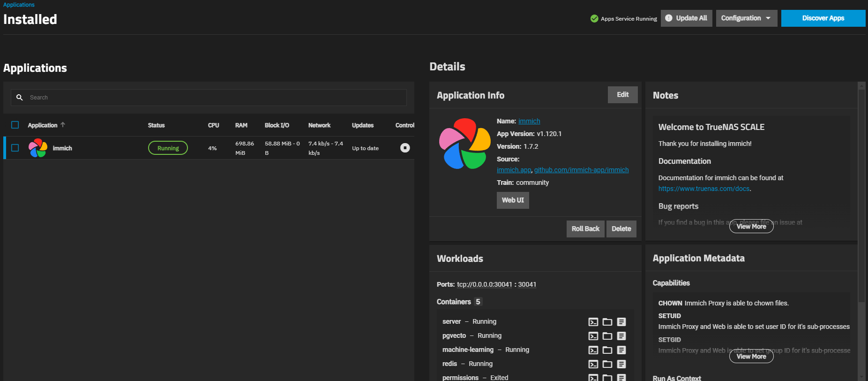Viewport: 868px width, 381px height.
Task: Open shell for the server container
Action: pyautogui.click(x=593, y=322)
